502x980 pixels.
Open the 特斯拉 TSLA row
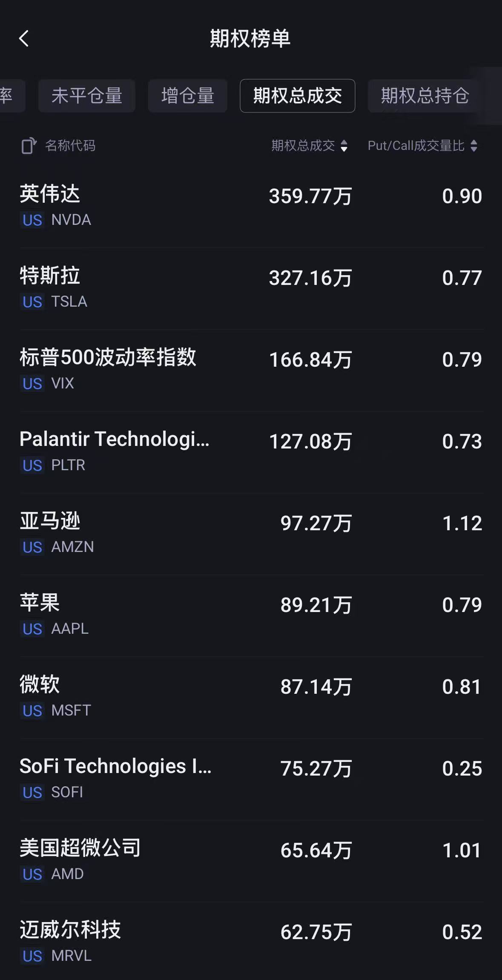coord(251,289)
